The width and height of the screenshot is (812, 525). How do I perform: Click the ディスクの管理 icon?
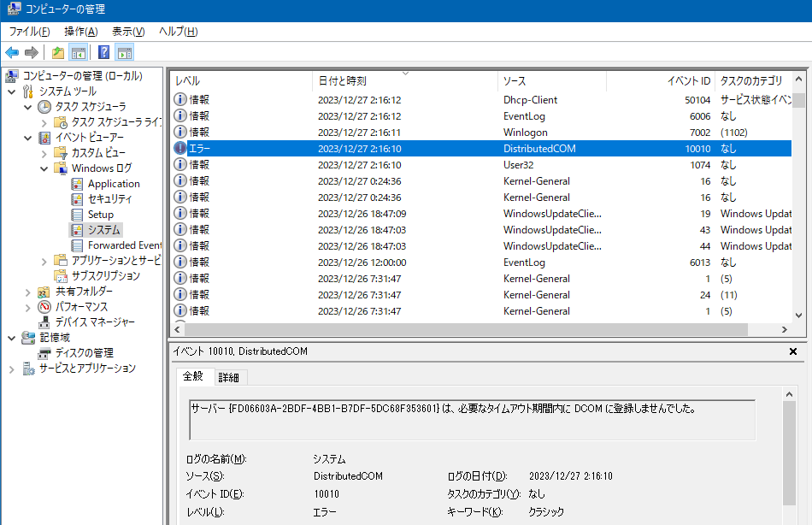[44, 353]
